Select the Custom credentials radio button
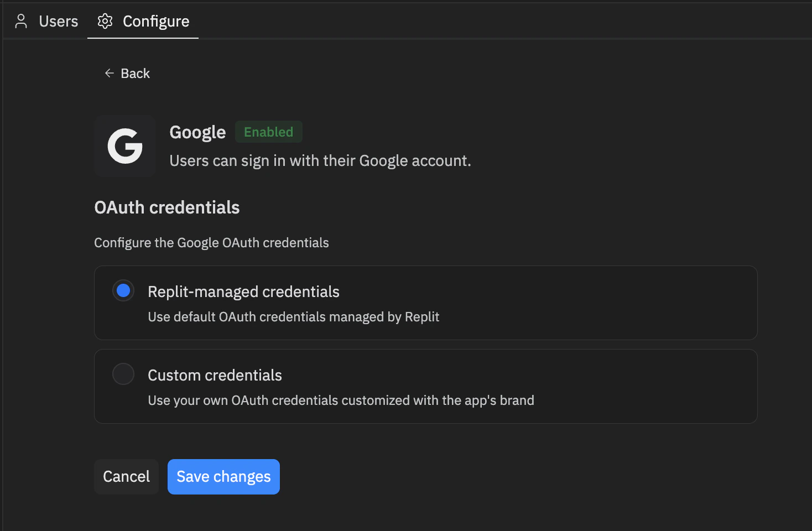Viewport: 812px width, 531px height. (x=123, y=374)
